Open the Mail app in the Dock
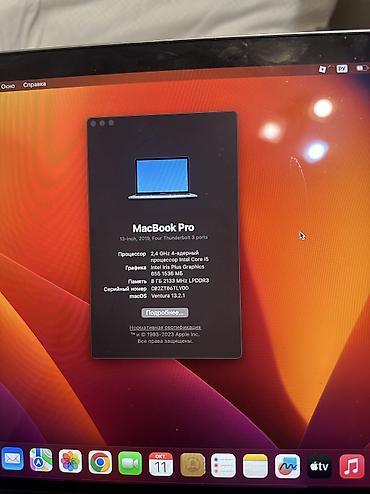This screenshot has width=370, height=494. 12,459
